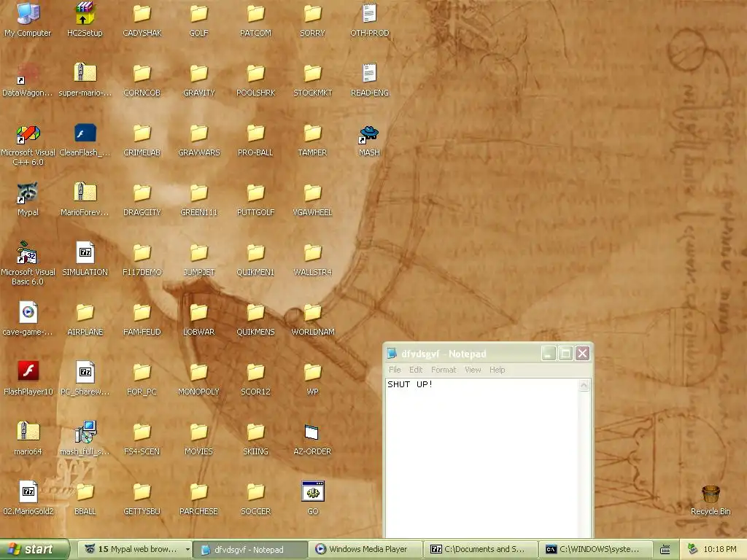Open the Start menu
The width and height of the screenshot is (747, 560).
[x=34, y=549]
